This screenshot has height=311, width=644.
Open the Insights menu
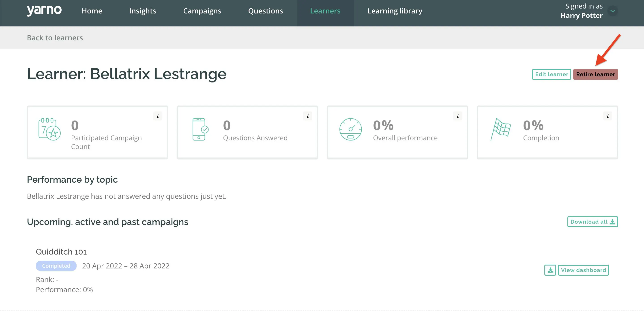coord(142,11)
